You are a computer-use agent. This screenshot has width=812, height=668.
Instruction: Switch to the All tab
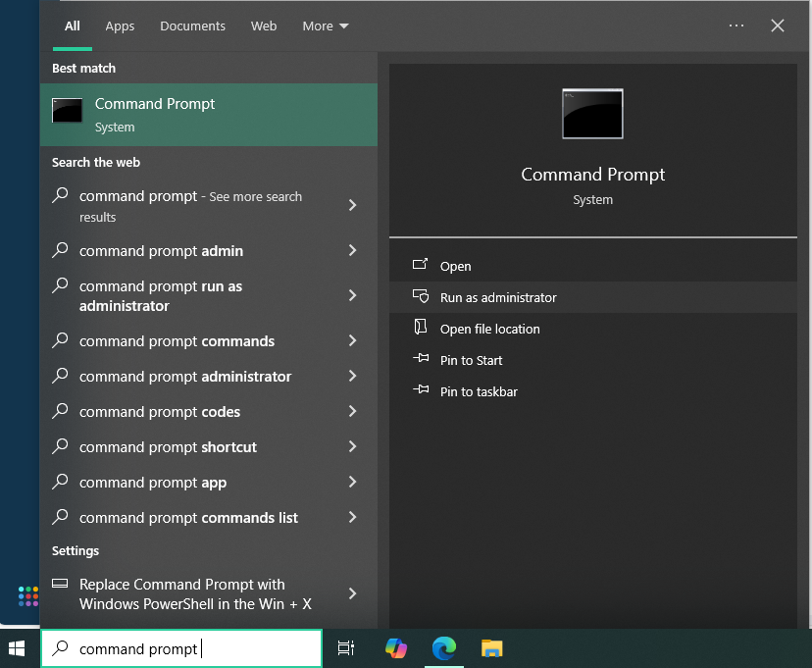coord(72,26)
